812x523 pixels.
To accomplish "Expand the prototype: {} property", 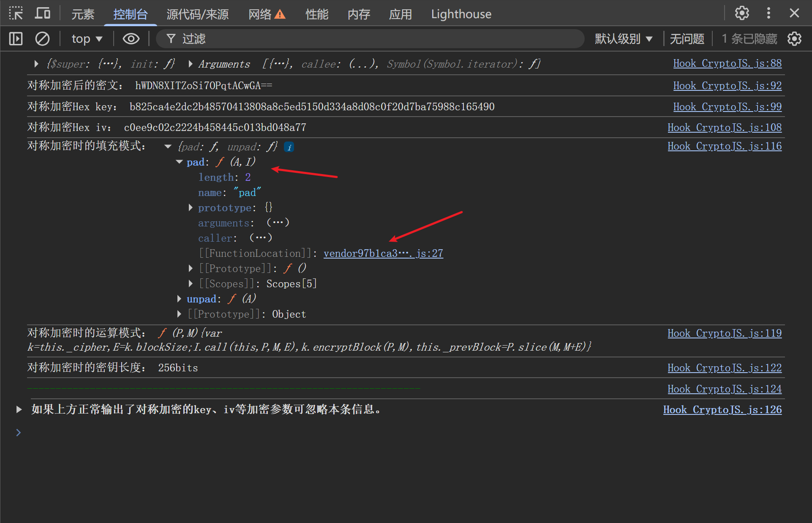I will click(x=191, y=207).
